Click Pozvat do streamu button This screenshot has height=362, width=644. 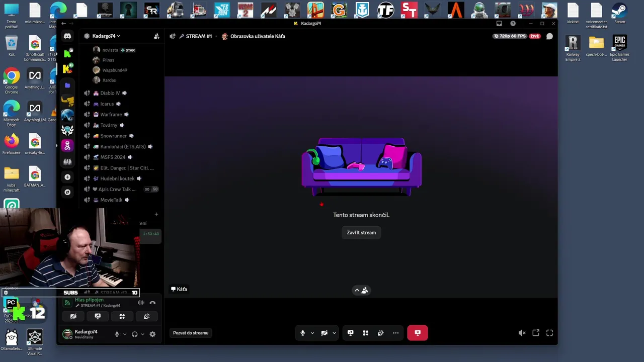191,333
